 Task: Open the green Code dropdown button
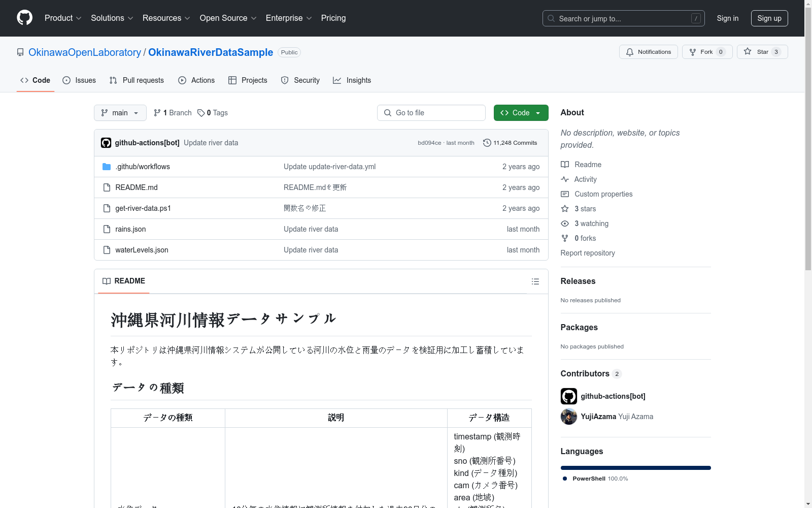521,113
